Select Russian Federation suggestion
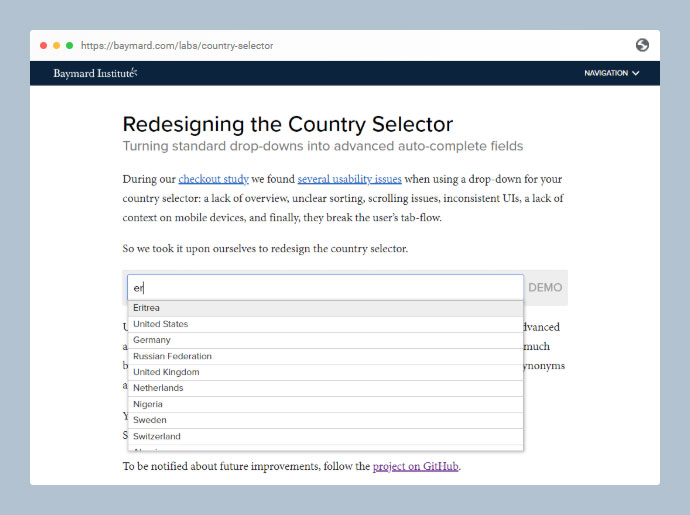Screen dimensions: 690x515 point(325,357)
